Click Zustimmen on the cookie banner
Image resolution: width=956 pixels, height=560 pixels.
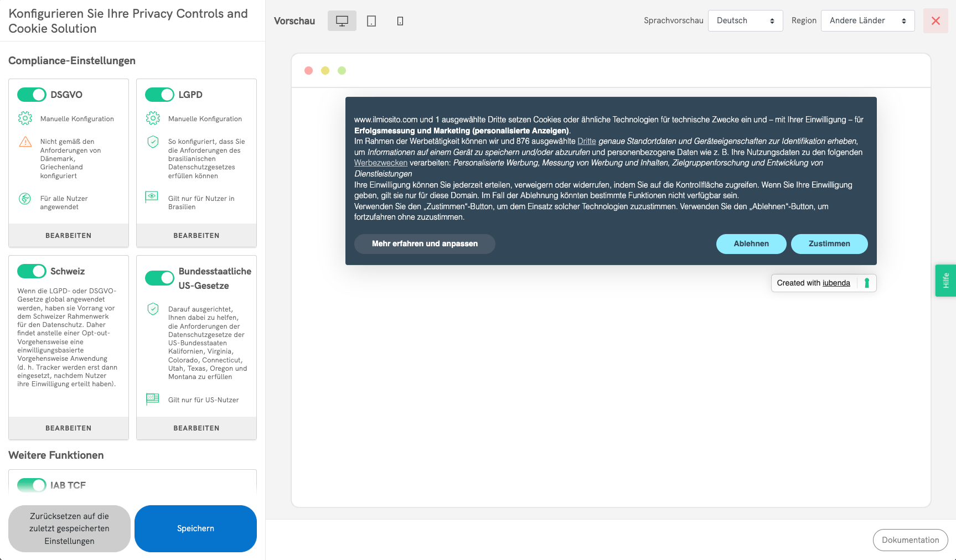pyautogui.click(x=829, y=243)
